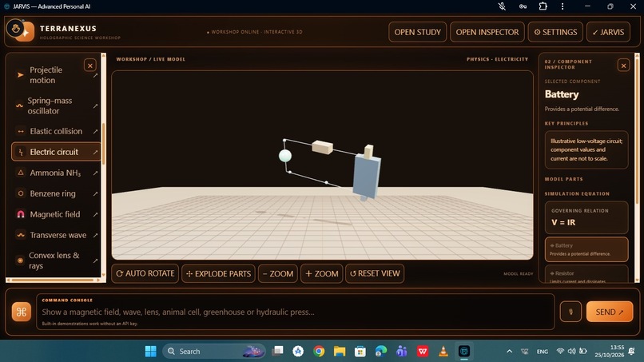Click the OPEN INSPECTOR button

click(x=487, y=32)
